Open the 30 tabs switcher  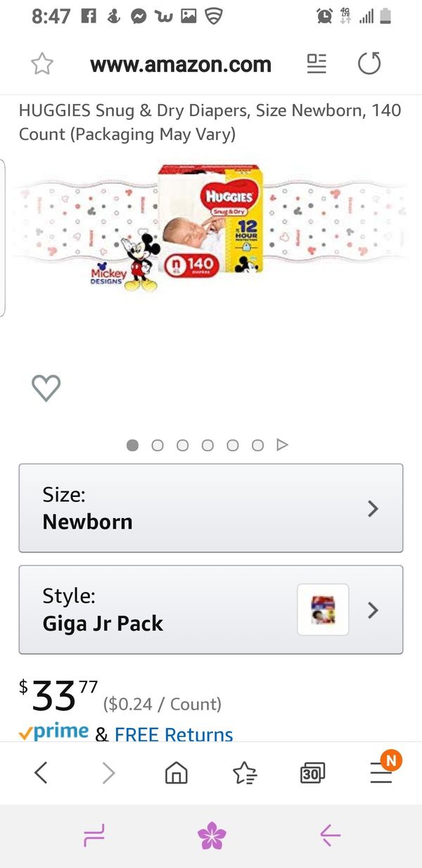(312, 773)
